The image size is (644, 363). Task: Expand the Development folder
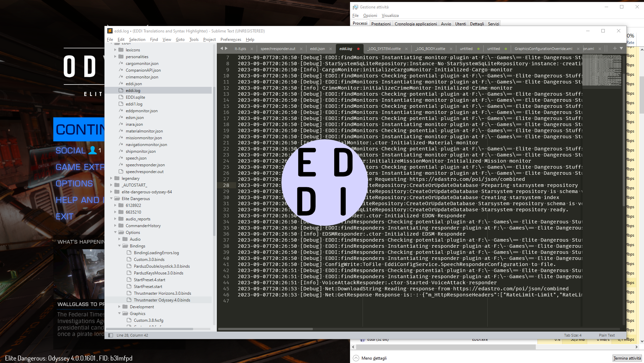click(119, 307)
